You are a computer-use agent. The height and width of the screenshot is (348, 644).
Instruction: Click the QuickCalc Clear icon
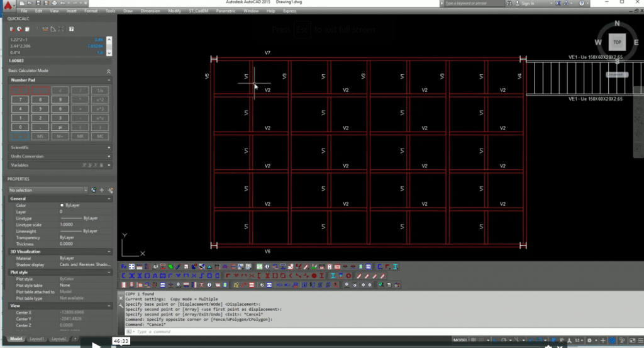click(x=11, y=29)
